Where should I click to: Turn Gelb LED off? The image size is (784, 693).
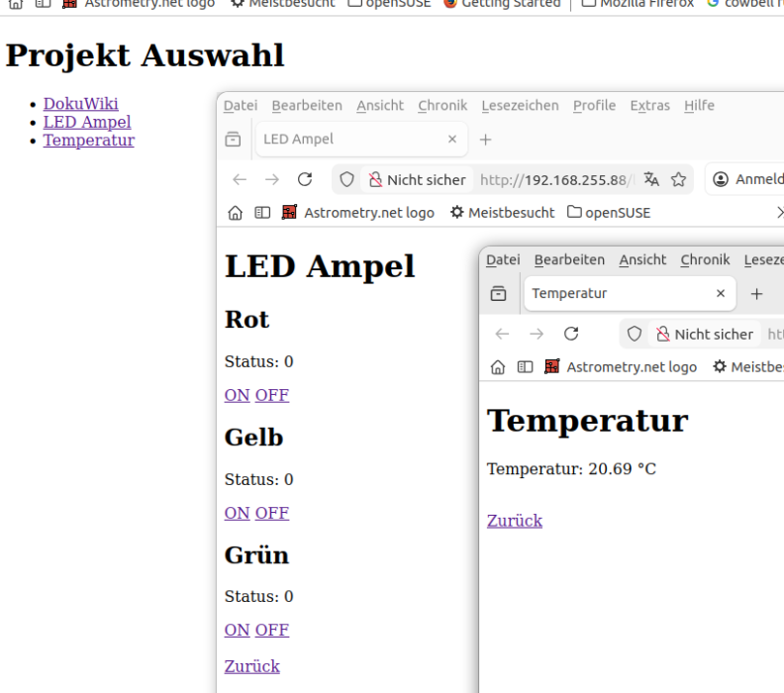click(x=272, y=513)
